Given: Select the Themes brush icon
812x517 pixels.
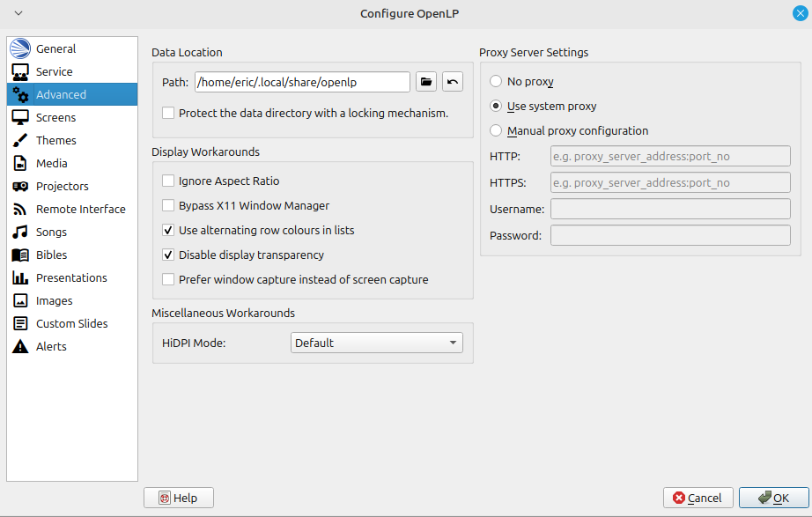Looking at the screenshot, I should 20,140.
